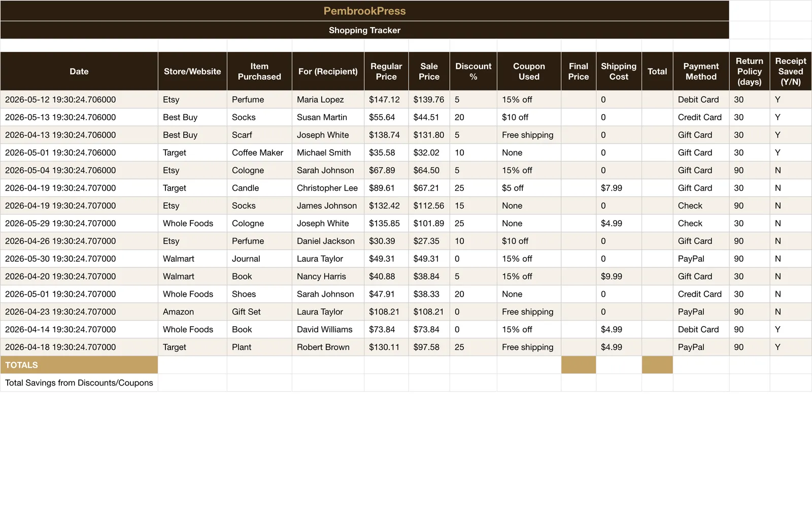This screenshot has height=522, width=812.
Task: Select the Plant item cell
Action: click(x=259, y=347)
